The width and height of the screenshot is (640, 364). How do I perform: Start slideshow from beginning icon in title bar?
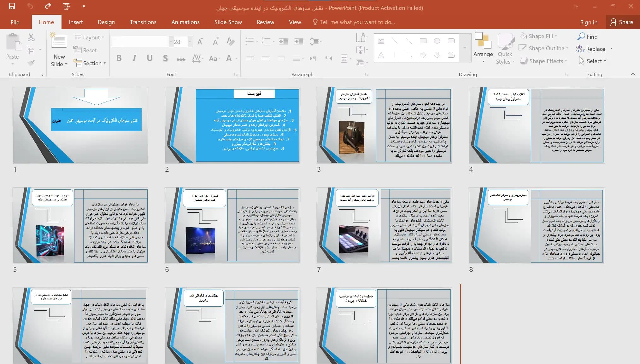point(67,6)
